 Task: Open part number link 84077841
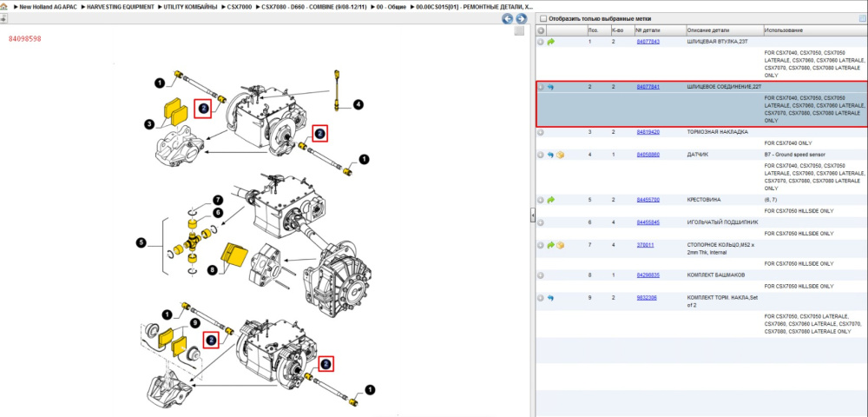648,87
